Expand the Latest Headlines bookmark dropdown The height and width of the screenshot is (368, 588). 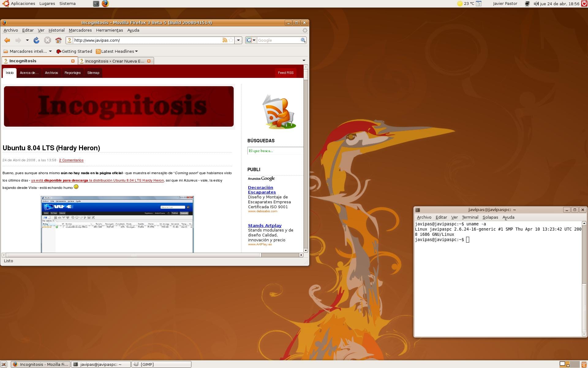[x=136, y=51]
